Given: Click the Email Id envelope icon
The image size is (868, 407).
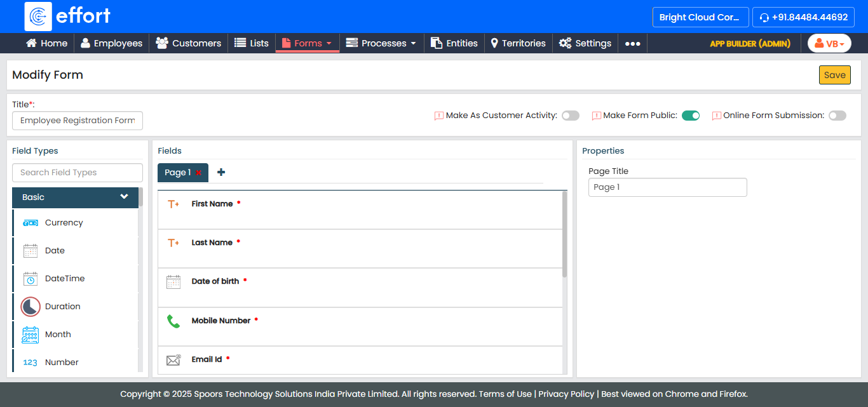Looking at the screenshot, I should click(173, 360).
